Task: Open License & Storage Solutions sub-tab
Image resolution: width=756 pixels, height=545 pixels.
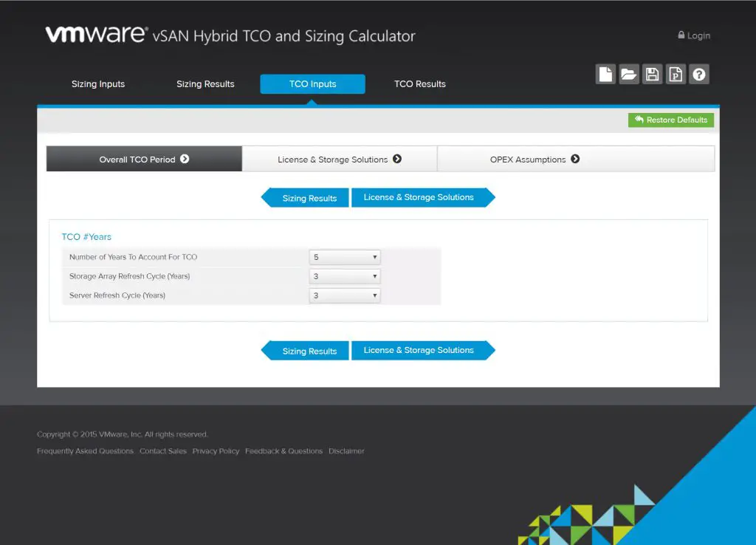Action: tap(340, 159)
